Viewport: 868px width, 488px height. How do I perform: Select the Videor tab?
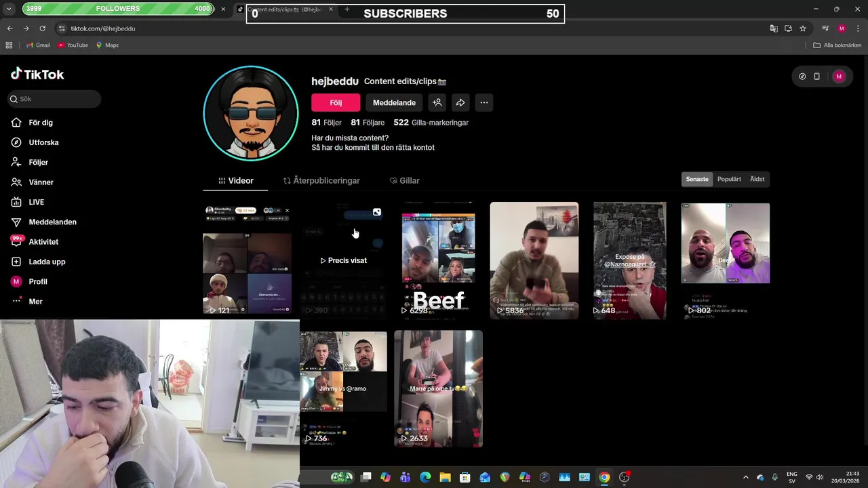[x=236, y=180]
